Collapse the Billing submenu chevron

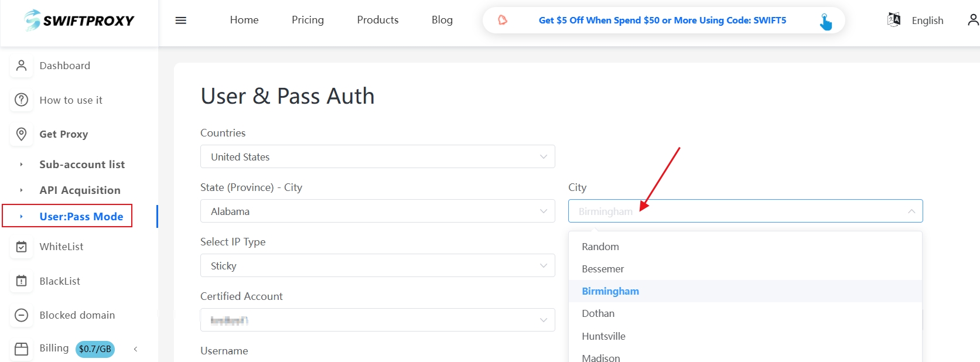[x=135, y=349]
